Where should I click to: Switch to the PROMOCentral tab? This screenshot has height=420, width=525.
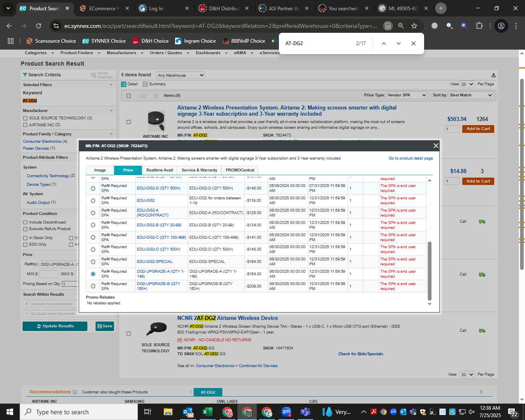coord(240,170)
